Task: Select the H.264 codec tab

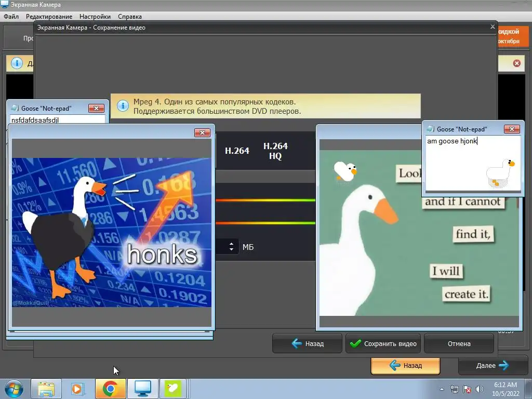Action: pyautogui.click(x=237, y=151)
